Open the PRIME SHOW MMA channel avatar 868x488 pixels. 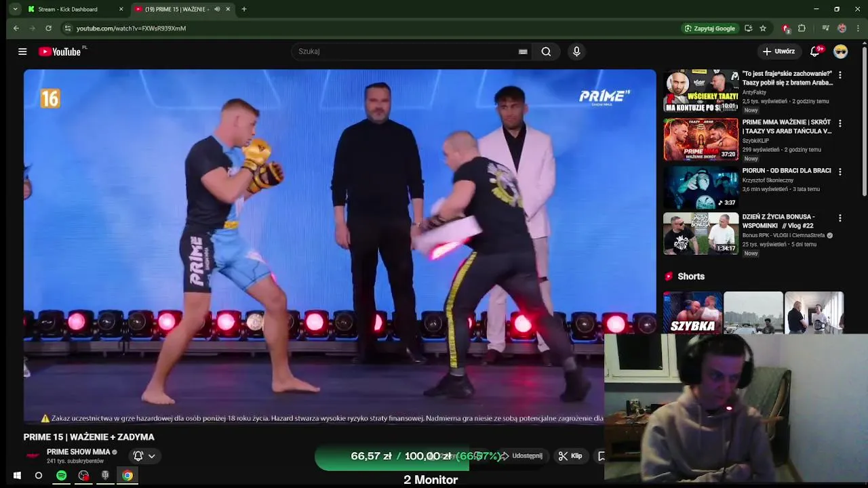click(x=33, y=455)
